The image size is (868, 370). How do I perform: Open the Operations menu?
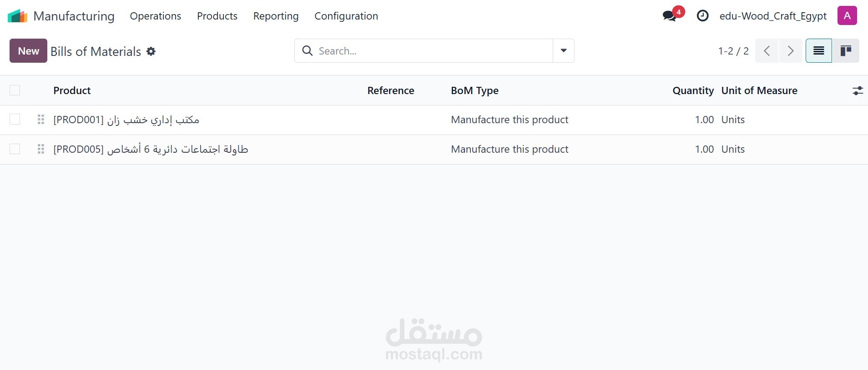coord(156,16)
